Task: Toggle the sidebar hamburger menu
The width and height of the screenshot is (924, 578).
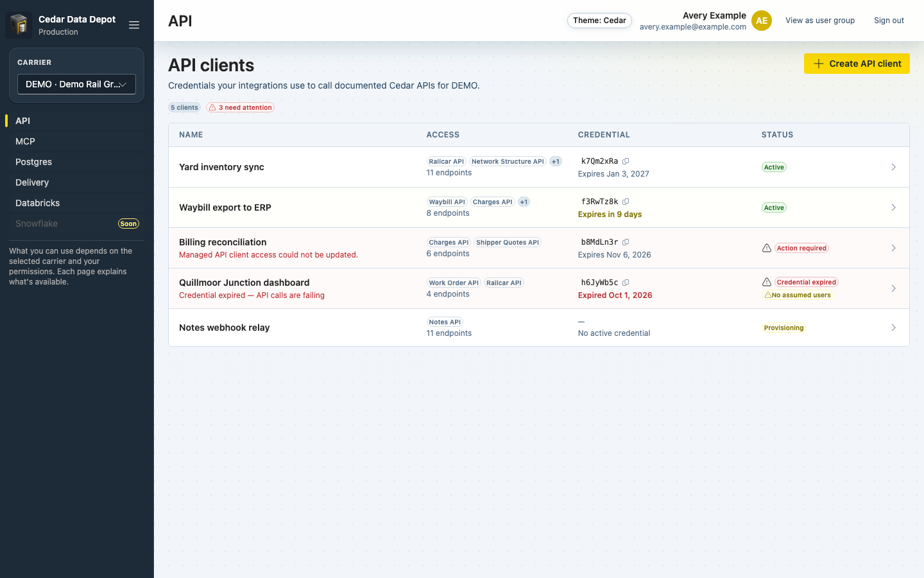Action: click(x=134, y=25)
